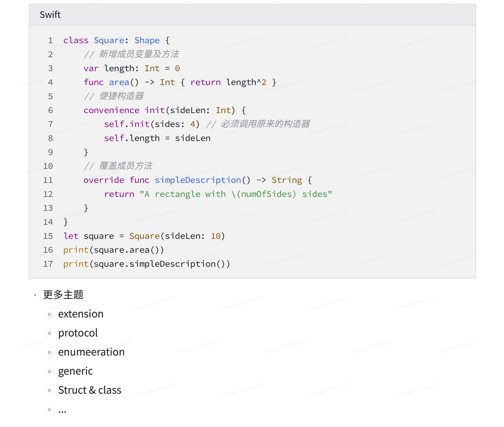The height and width of the screenshot is (427, 504).
Task: Click the comment 必须调用原来的构造器
Action: click(x=265, y=124)
